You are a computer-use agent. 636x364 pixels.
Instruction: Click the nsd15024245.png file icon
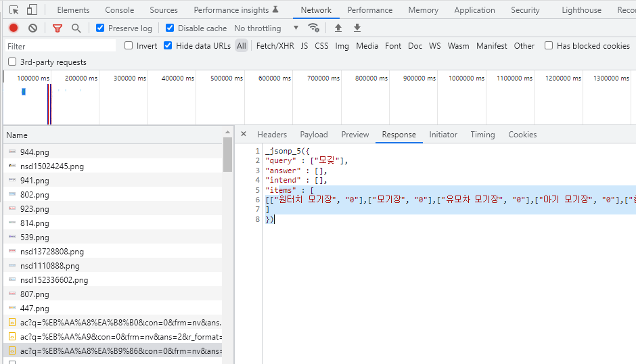12,166
